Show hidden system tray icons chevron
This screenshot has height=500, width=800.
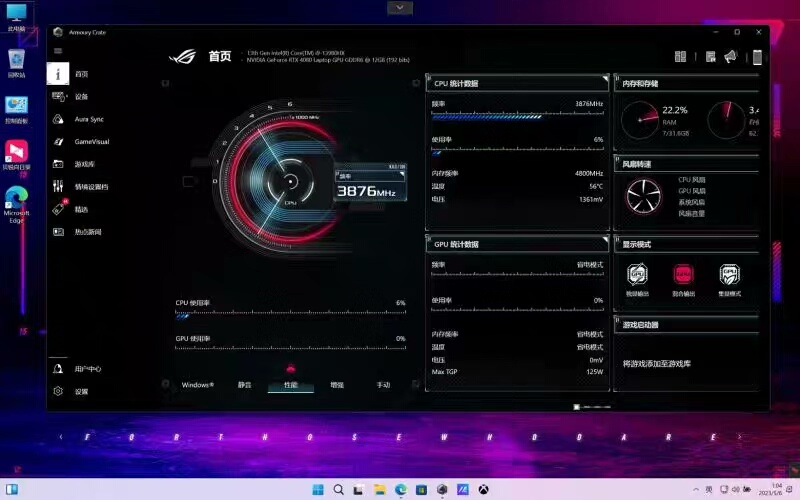[x=695, y=490]
